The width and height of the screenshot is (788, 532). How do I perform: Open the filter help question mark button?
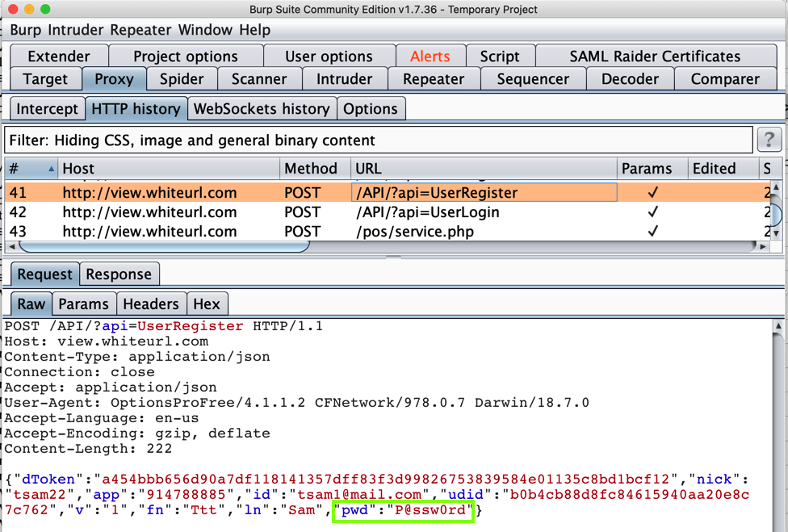pyautogui.click(x=769, y=140)
